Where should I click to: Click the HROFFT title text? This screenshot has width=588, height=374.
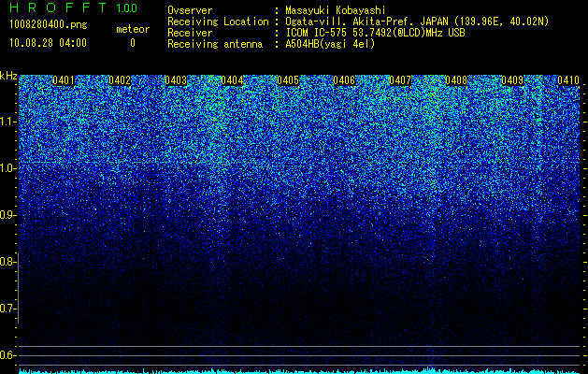click(x=58, y=7)
